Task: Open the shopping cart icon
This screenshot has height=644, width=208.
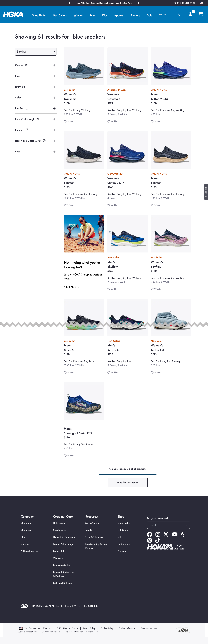Action: click(x=201, y=14)
